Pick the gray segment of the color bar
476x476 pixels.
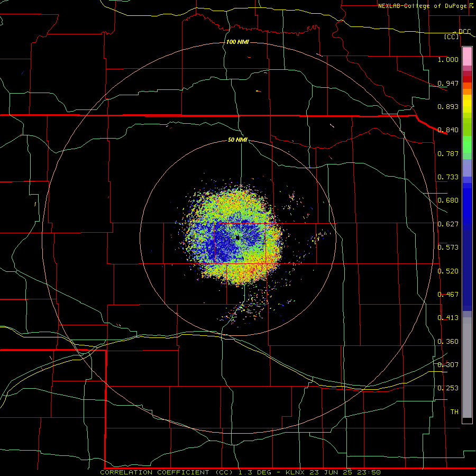pyautogui.click(x=467, y=368)
